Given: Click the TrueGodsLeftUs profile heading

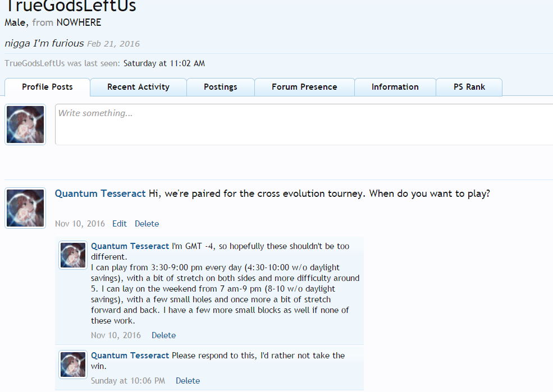Looking at the screenshot, I should click(x=71, y=6).
